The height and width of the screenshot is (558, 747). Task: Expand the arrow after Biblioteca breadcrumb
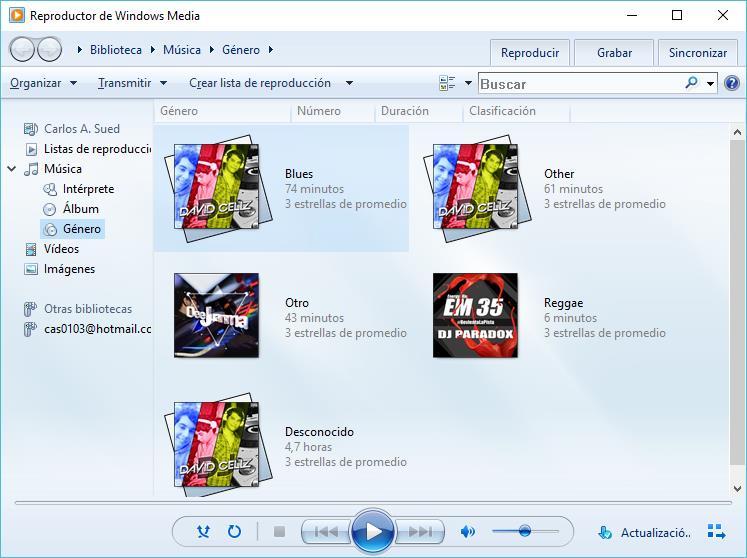pos(152,50)
